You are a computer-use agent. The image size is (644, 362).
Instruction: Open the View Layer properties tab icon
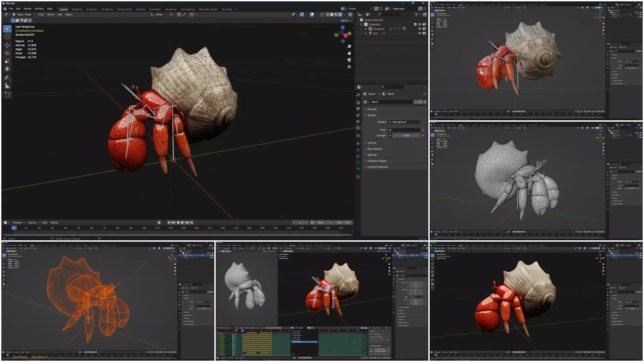pos(358,115)
